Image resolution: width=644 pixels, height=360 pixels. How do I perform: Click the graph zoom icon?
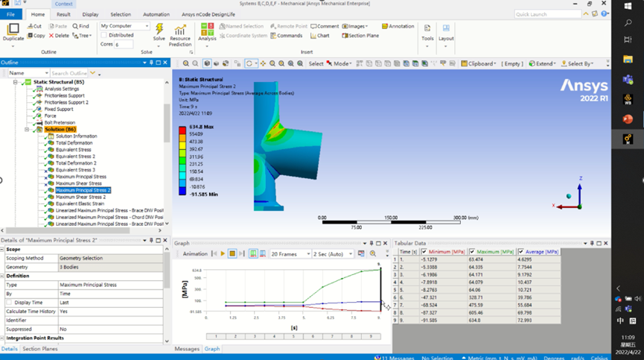click(x=373, y=254)
